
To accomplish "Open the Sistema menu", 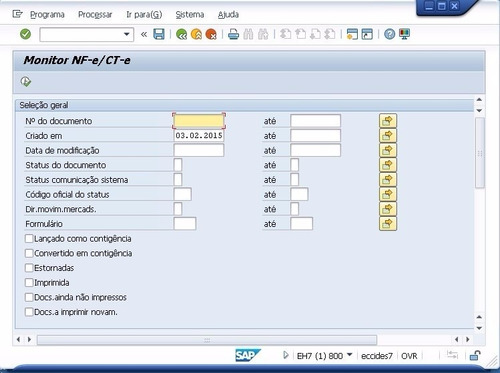I will (190, 15).
